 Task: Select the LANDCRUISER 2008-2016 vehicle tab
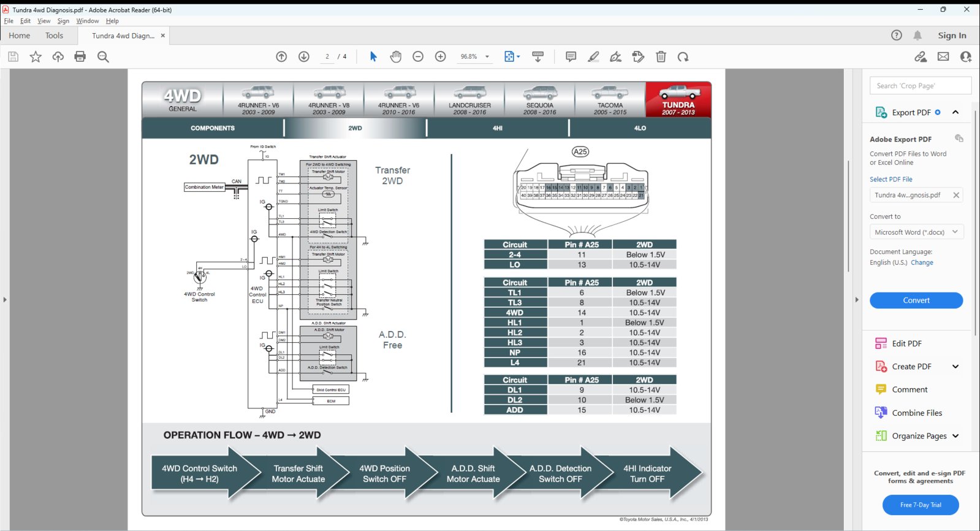(x=469, y=100)
